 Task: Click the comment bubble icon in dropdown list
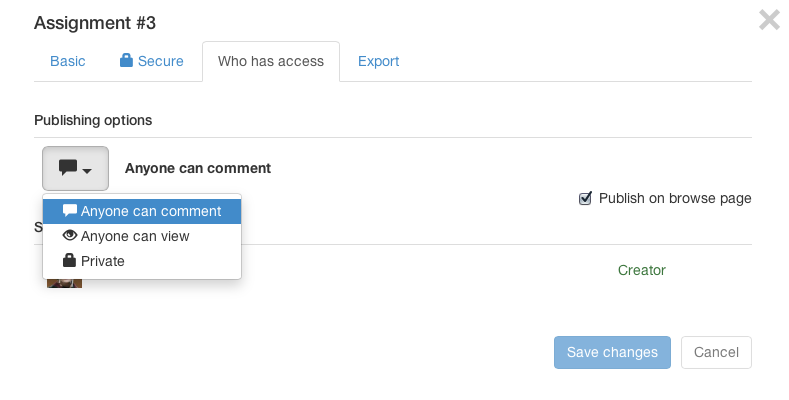[x=70, y=210]
